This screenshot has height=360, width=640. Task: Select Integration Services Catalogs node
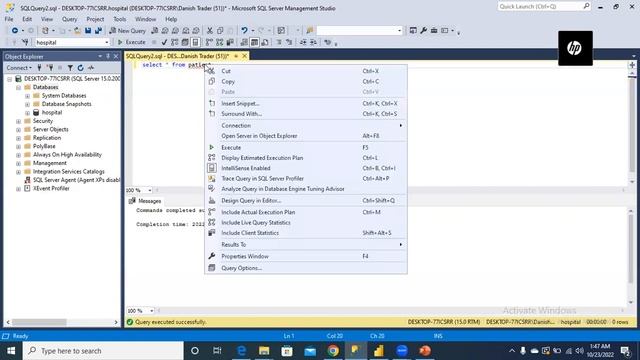[x=69, y=171]
